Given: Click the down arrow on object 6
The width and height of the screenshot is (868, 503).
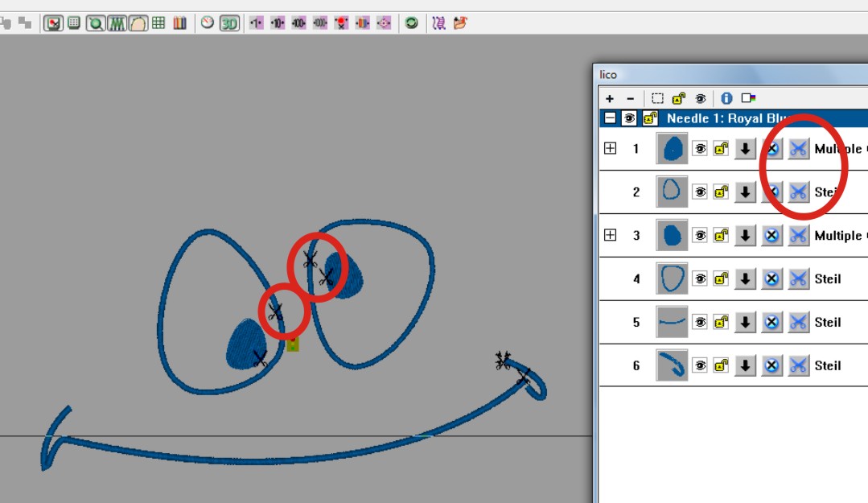Looking at the screenshot, I should (745, 365).
